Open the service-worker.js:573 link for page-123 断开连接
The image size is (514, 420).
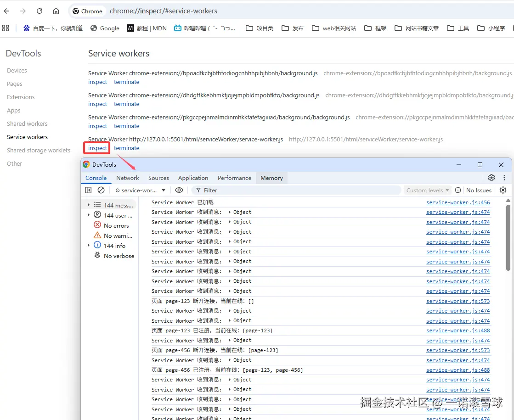coord(458,301)
